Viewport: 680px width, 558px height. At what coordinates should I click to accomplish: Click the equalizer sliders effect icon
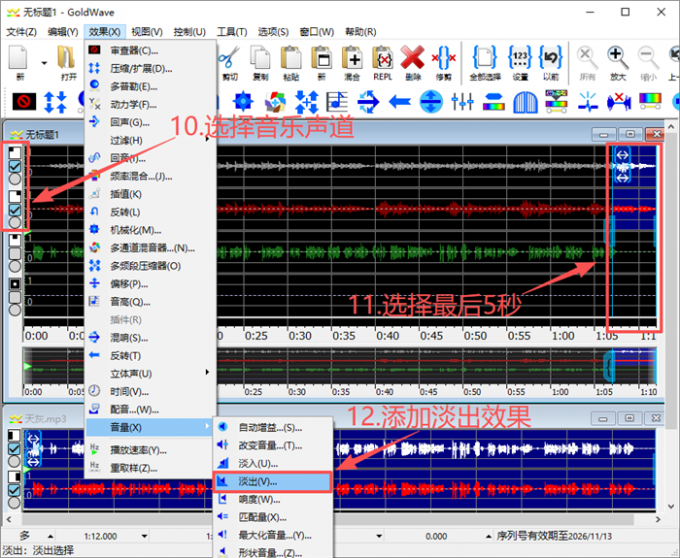point(462,102)
